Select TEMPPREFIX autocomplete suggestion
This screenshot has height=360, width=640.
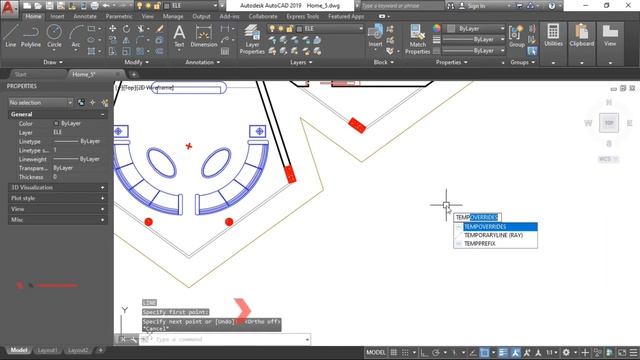click(496, 243)
